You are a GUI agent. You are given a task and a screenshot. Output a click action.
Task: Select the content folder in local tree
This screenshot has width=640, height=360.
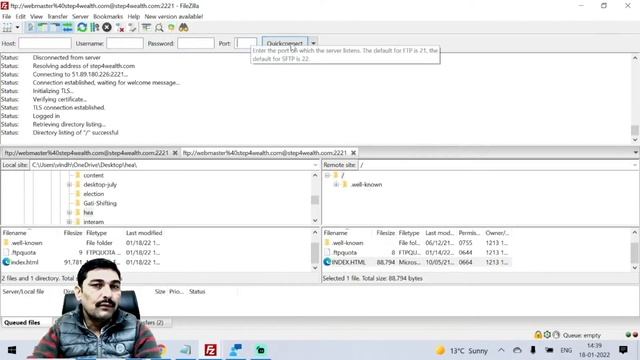[x=93, y=175]
